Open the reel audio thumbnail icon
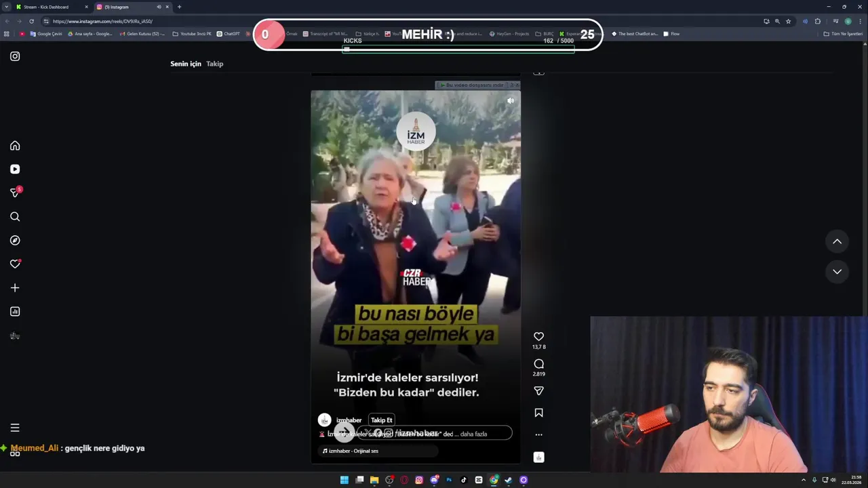Viewport: 868px width, 488px height. coord(538,457)
